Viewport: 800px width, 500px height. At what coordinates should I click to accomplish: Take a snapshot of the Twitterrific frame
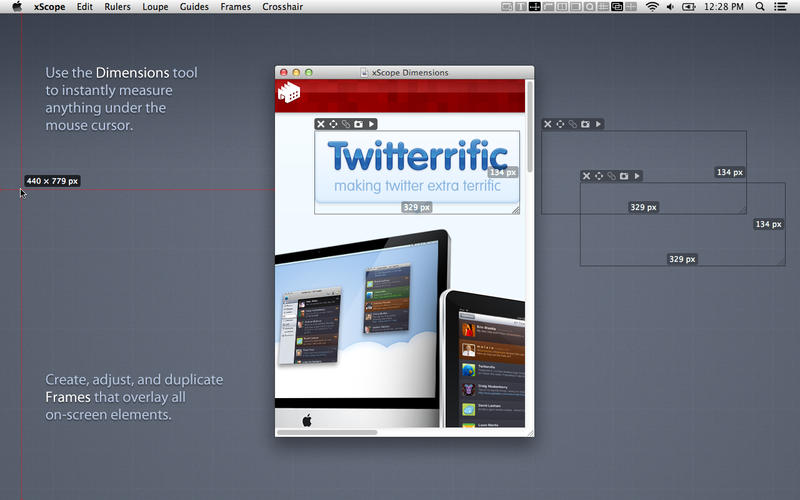point(359,124)
